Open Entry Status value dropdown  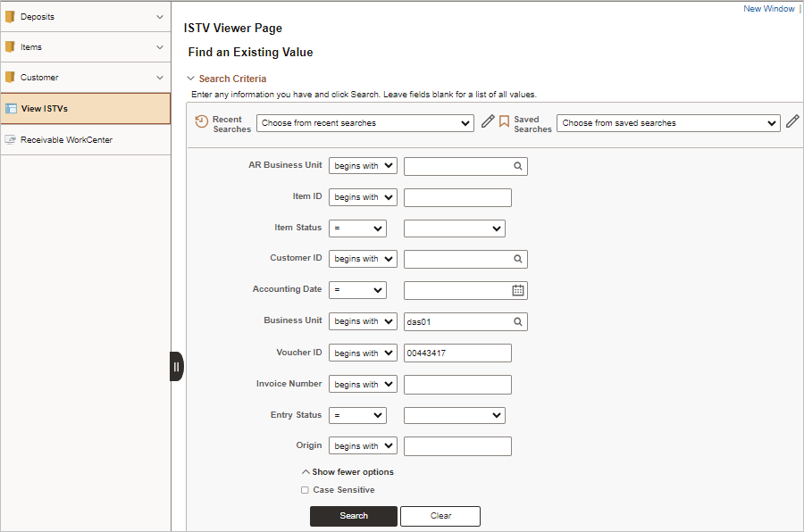(455, 415)
